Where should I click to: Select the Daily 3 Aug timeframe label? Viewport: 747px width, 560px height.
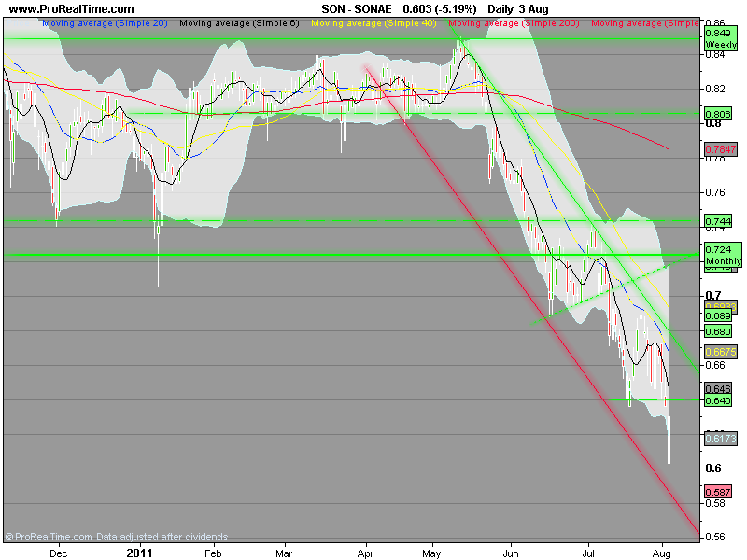coord(518,9)
